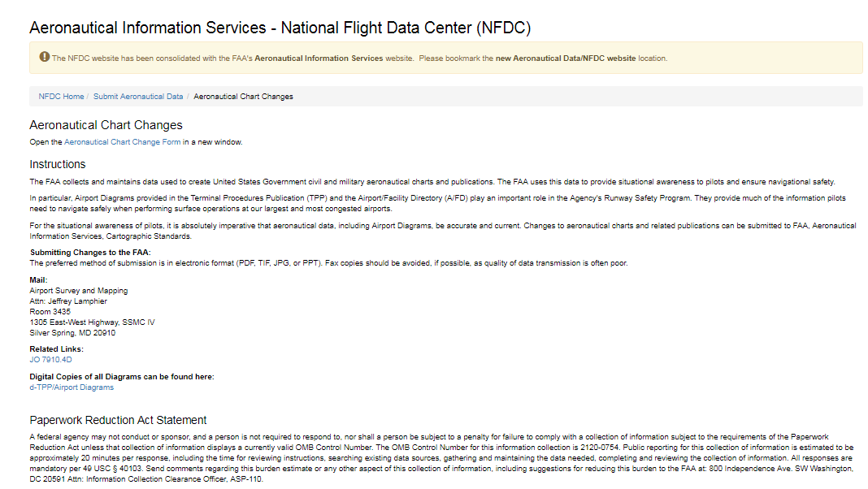Image resolution: width=868 pixels, height=489 pixels.
Task: Click the Attn: Jeffrey Lamphier address line
Action: pos(68,301)
